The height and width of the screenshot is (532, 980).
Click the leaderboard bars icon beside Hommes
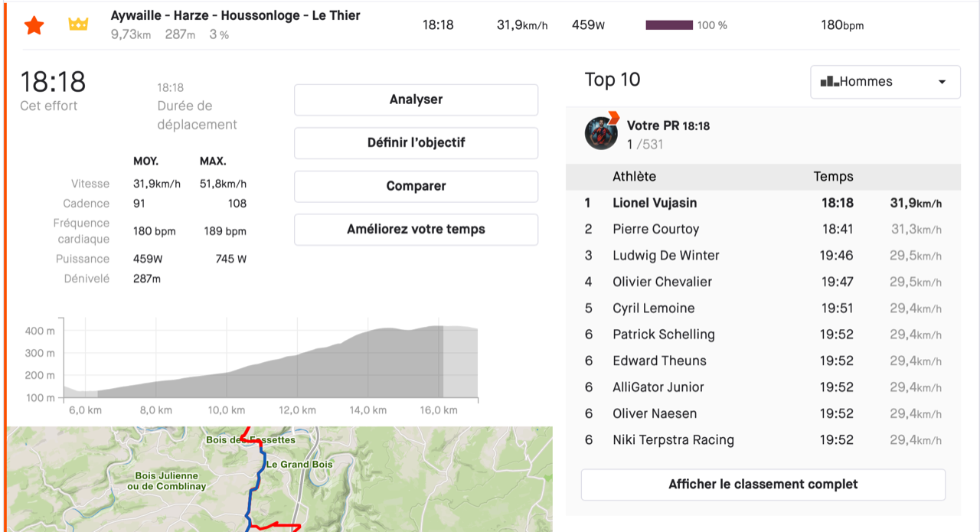click(x=829, y=82)
